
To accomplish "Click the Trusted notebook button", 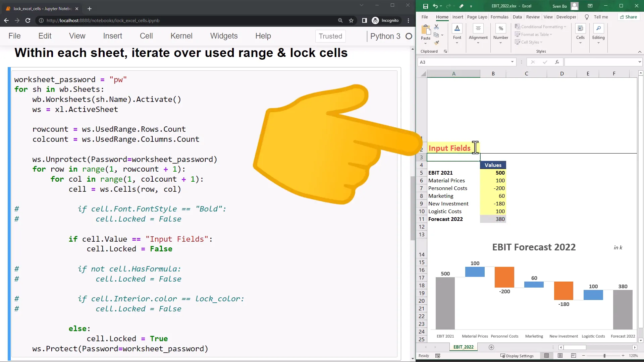I will point(330,36).
